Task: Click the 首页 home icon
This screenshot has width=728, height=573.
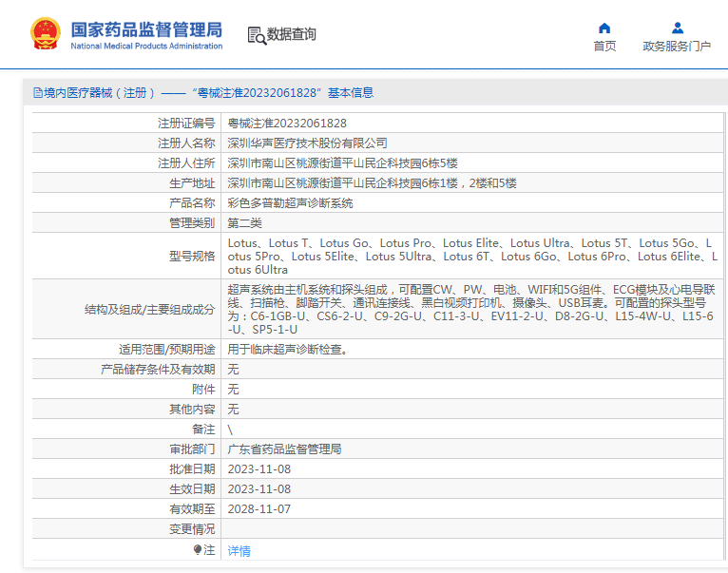Action: coord(604,29)
